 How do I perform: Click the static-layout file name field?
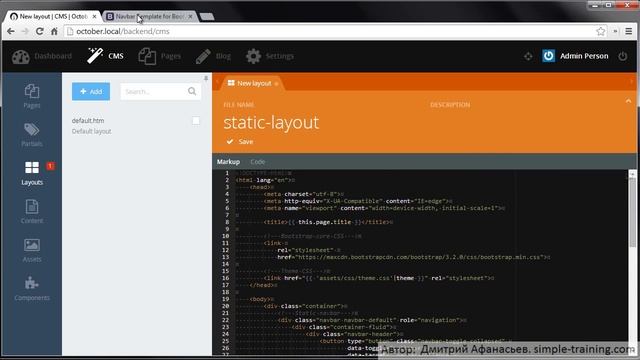(271, 122)
